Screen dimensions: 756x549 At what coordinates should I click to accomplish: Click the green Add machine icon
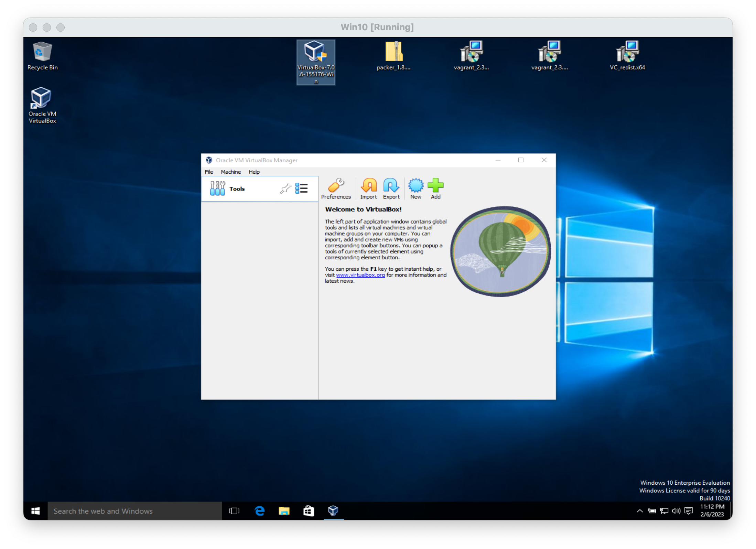tap(435, 188)
